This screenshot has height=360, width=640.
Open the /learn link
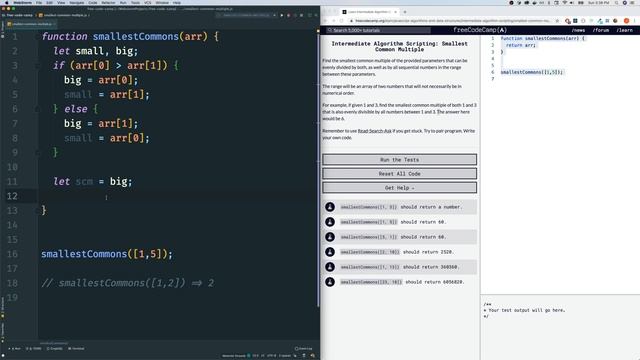pos(624,30)
